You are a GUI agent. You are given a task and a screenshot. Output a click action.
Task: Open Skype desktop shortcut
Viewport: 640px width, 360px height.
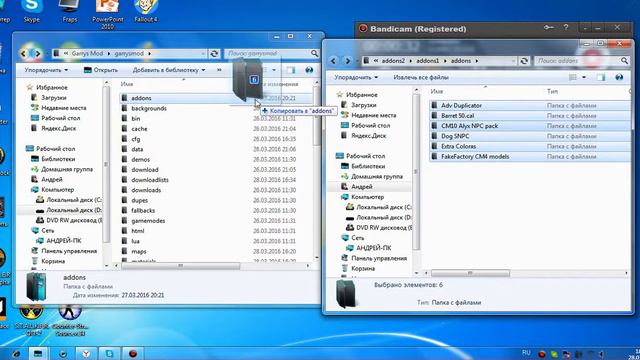(31, 11)
